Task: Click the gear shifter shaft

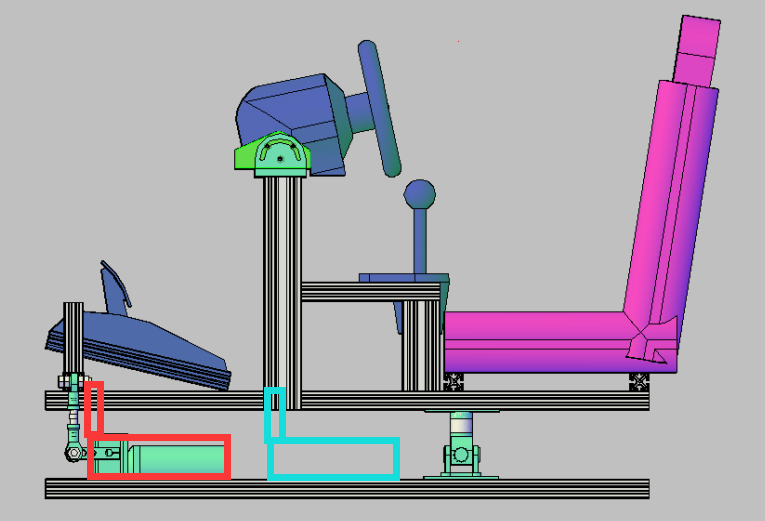Action: [420, 241]
